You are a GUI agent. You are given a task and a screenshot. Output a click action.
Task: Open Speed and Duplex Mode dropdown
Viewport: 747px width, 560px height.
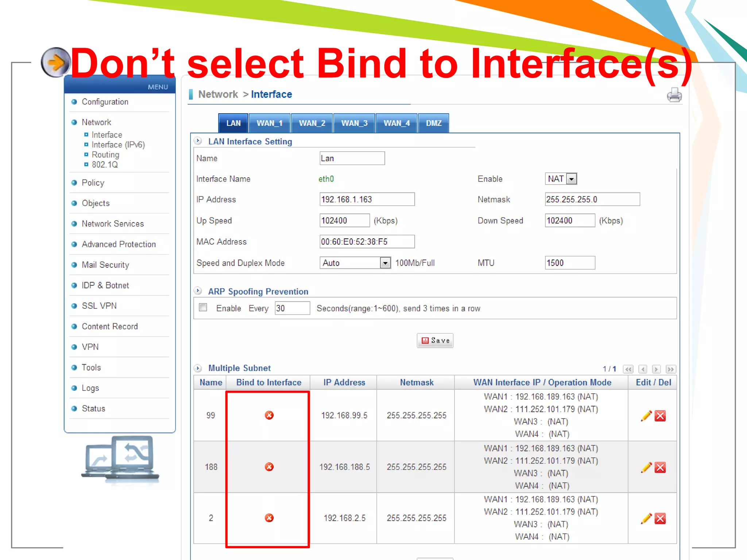(x=385, y=263)
